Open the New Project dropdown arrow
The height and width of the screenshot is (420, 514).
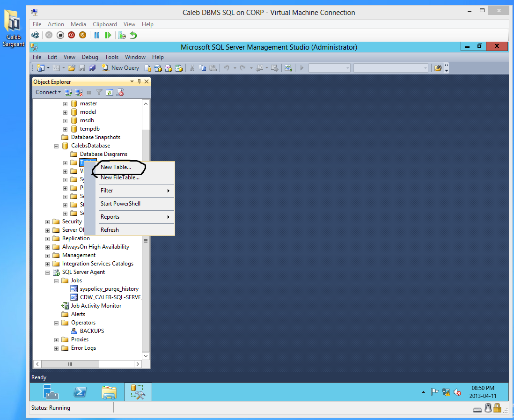point(48,68)
